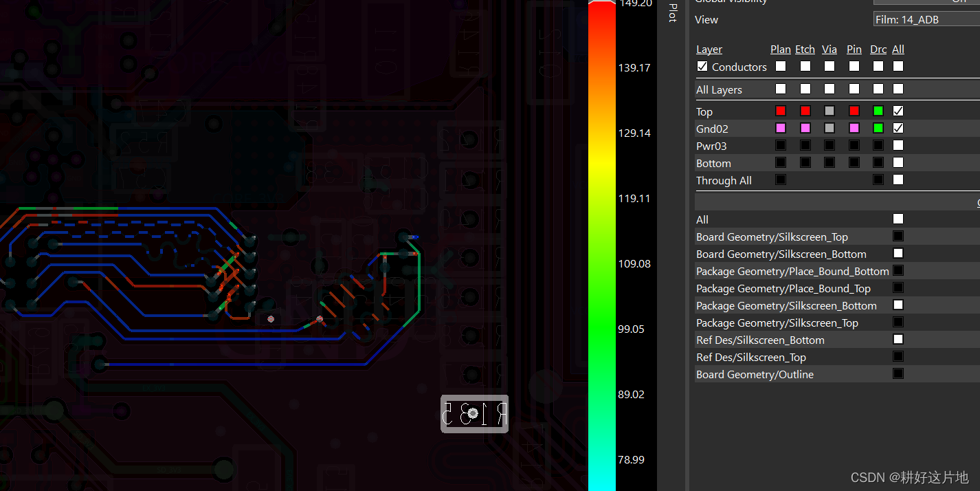Check the Board Geometry/Silkscreen_Top checkbox
The image size is (980, 491).
pyautogui.click(x=898, y=235)
